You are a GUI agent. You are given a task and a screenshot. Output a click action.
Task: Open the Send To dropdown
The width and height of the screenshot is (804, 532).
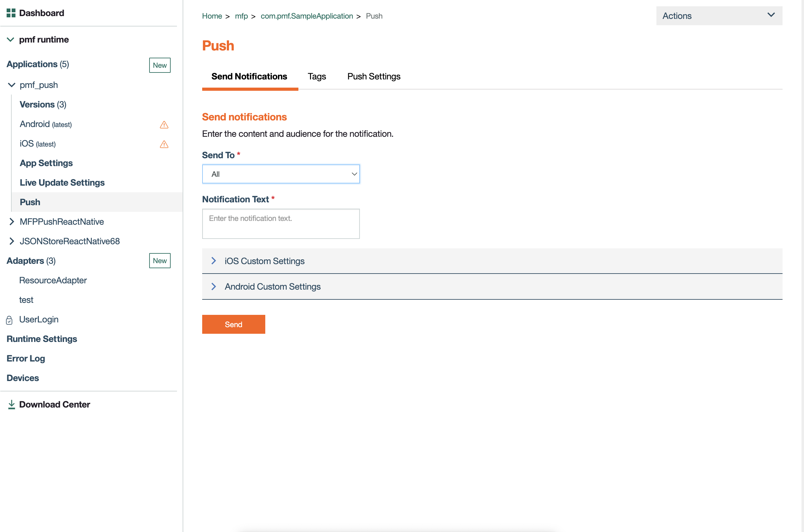point(280,174)
